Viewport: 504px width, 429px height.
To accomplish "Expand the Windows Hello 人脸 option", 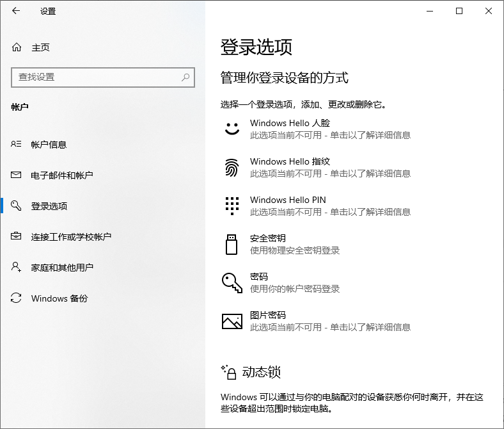I will [354, 129].
